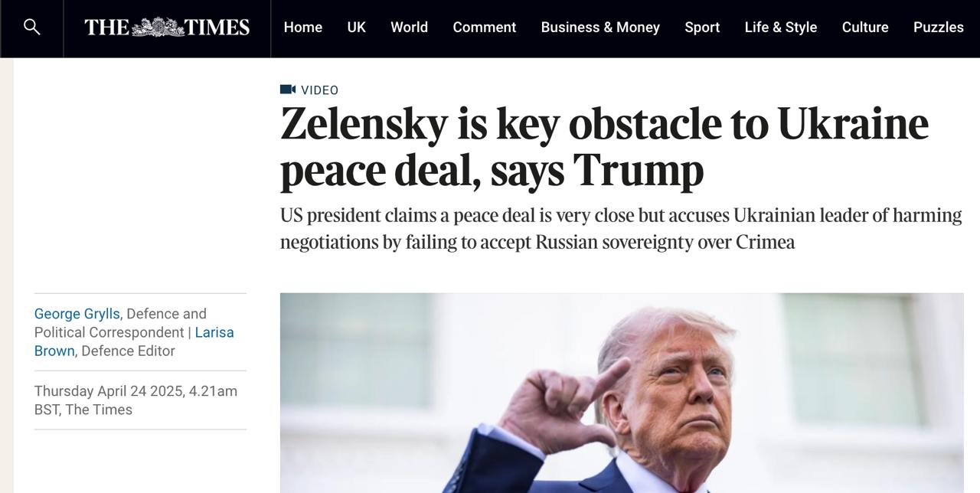Go to the Sport section
This screenshot has width=980, height=493.
click(x=701, y=28)
